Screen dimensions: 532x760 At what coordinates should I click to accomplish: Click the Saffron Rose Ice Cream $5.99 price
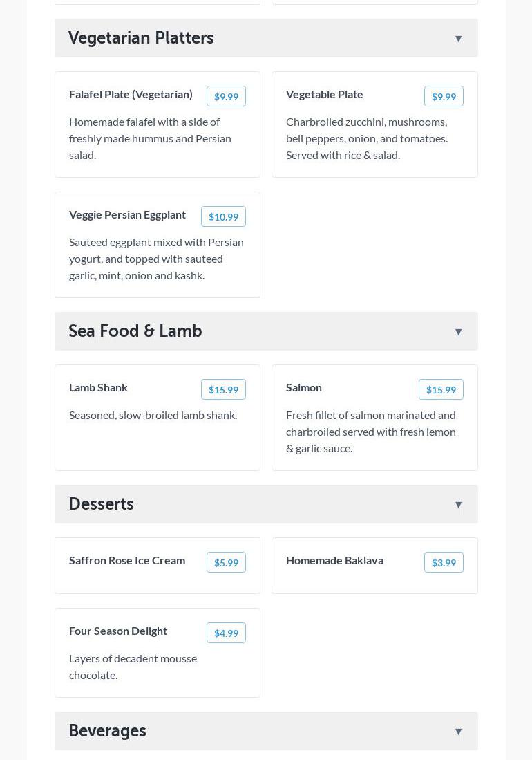(x=226, y=562)
